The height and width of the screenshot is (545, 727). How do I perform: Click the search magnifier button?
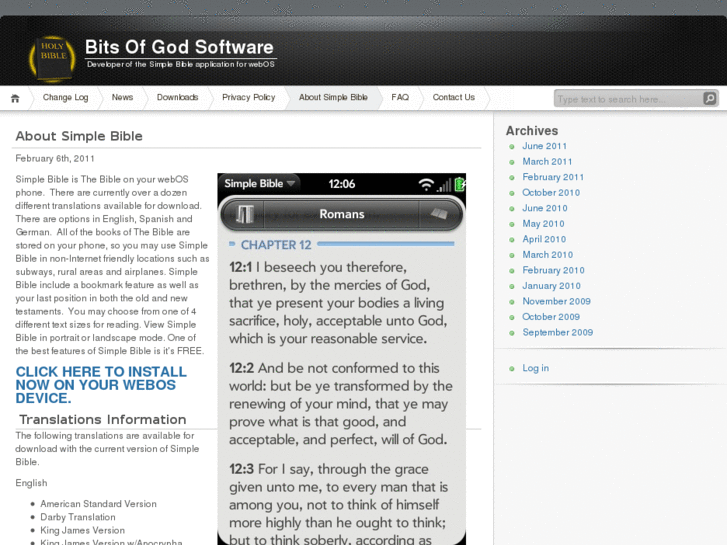(x=709, y=98)
